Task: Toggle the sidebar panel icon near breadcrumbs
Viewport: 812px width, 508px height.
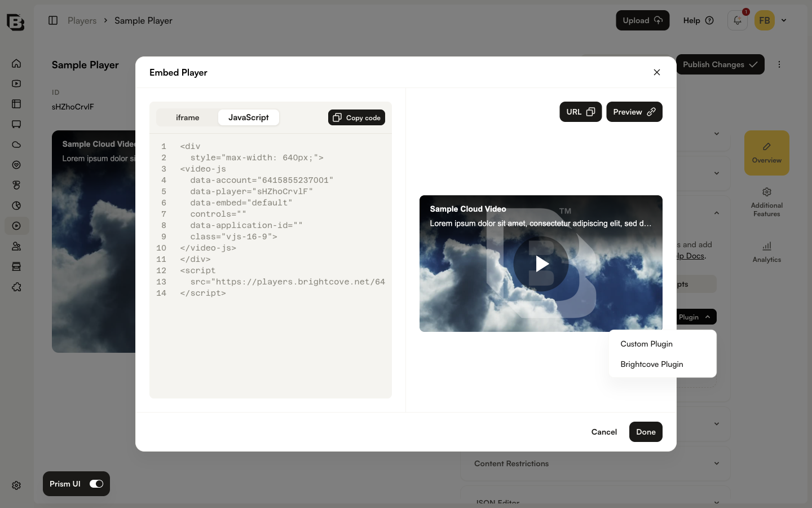Action: (53, 20)
